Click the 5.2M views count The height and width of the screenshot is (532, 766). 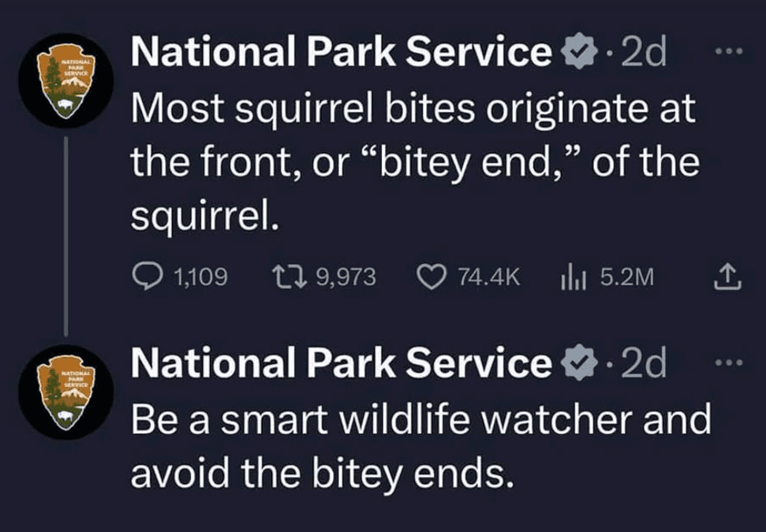pyautogui.click(x=627, y=277)
